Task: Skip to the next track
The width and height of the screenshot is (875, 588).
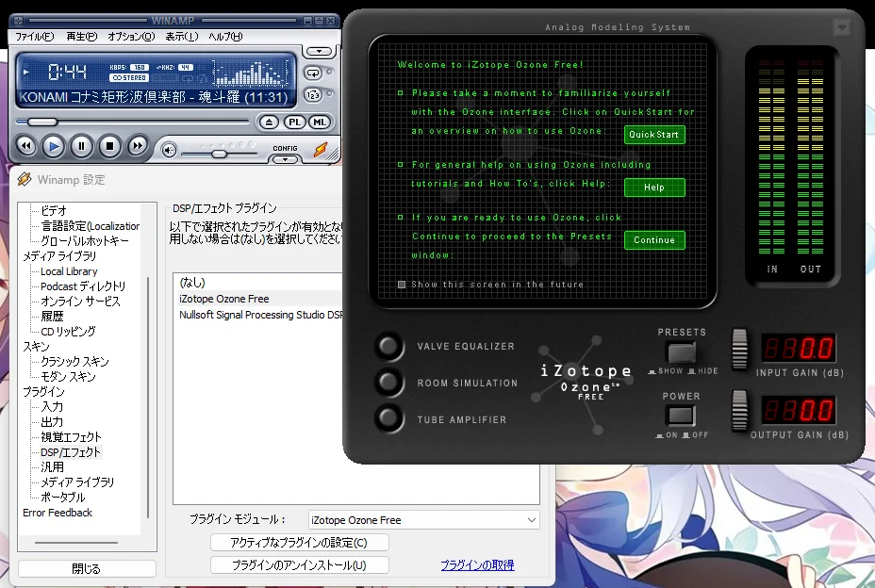Action: click(x=138, y=146)
